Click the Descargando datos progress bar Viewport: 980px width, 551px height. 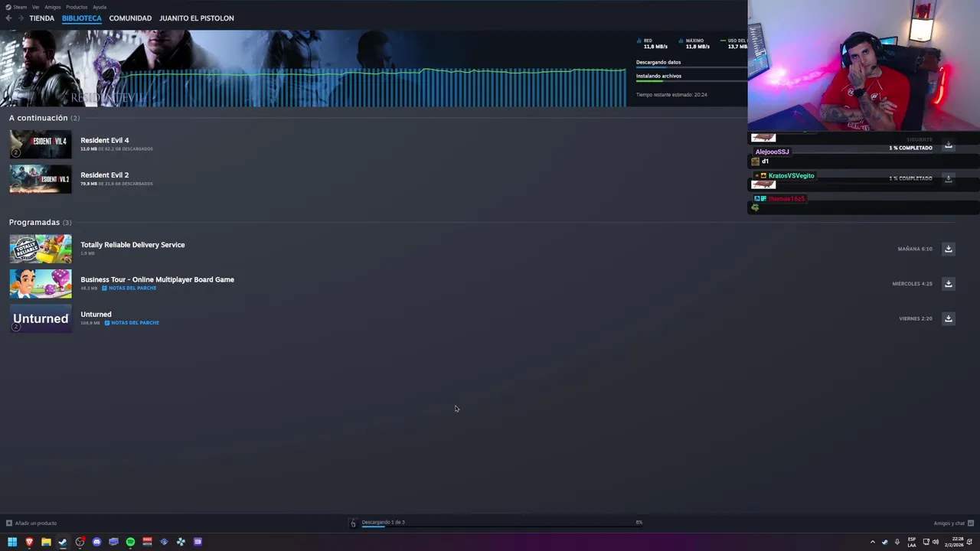[691, 67]
